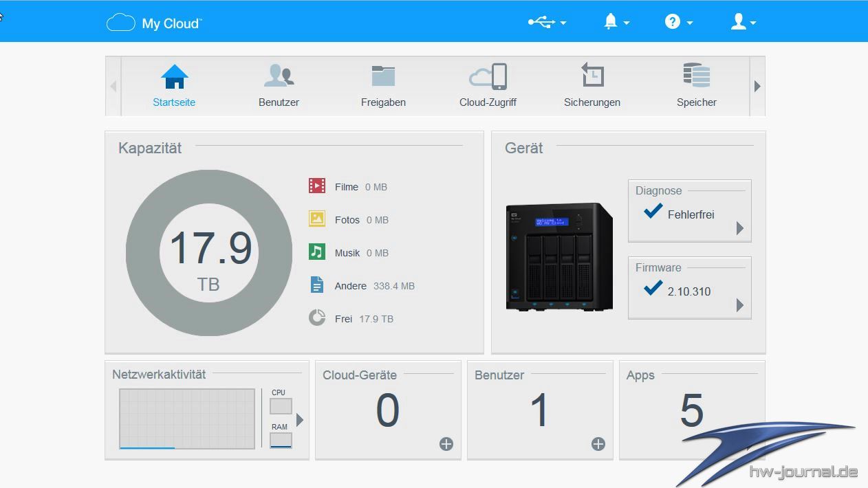This screenshot has width=868, height=488.
Task: Open the notifications bell menu
Action: (616, 22)
